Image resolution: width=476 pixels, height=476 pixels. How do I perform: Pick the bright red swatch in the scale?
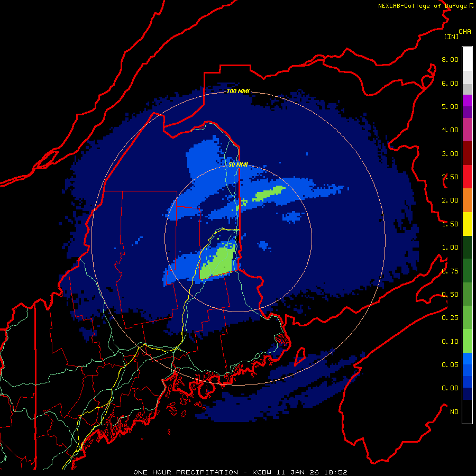click(467, 177)
